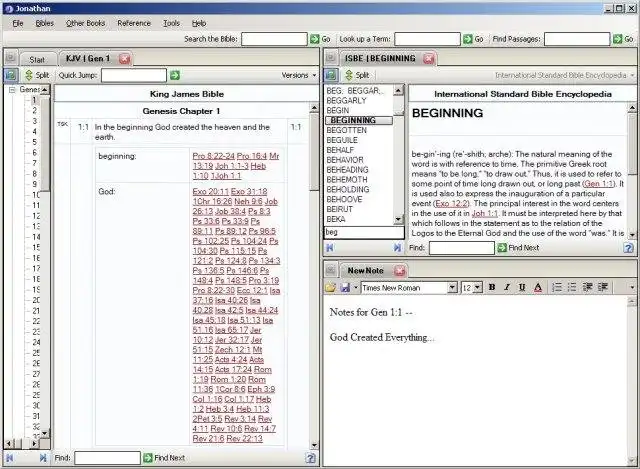
Task: Click the Split icon in the ISBE panel
Action: (349, 75)
